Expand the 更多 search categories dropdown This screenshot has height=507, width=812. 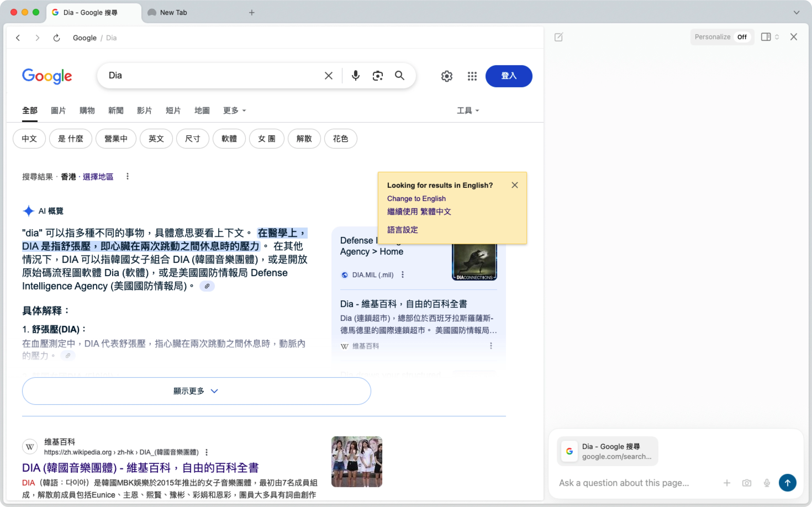tap(234, 110)
